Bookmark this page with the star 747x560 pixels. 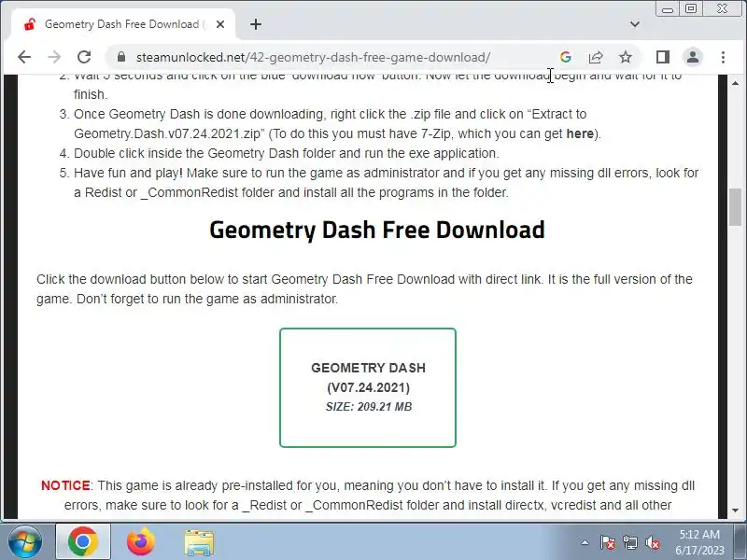tap(626, 57)
